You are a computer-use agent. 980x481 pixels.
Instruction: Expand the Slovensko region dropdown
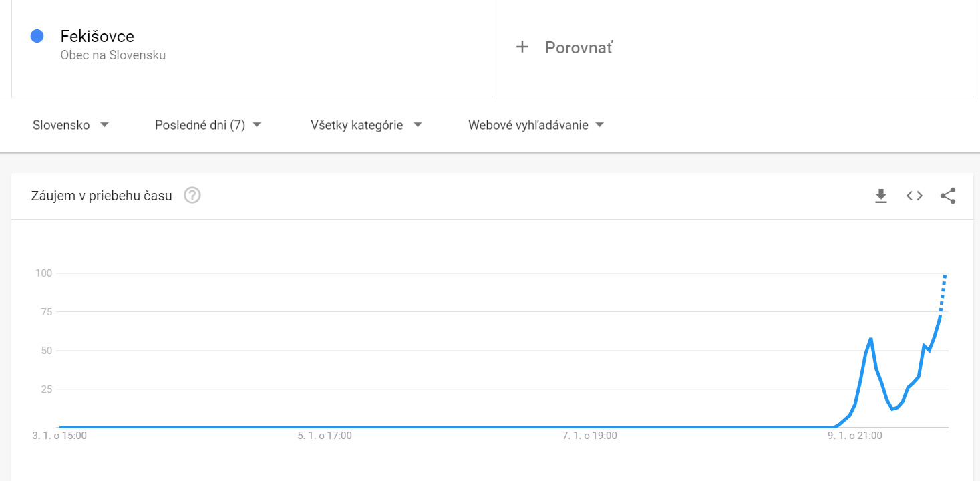coord(71,125)
